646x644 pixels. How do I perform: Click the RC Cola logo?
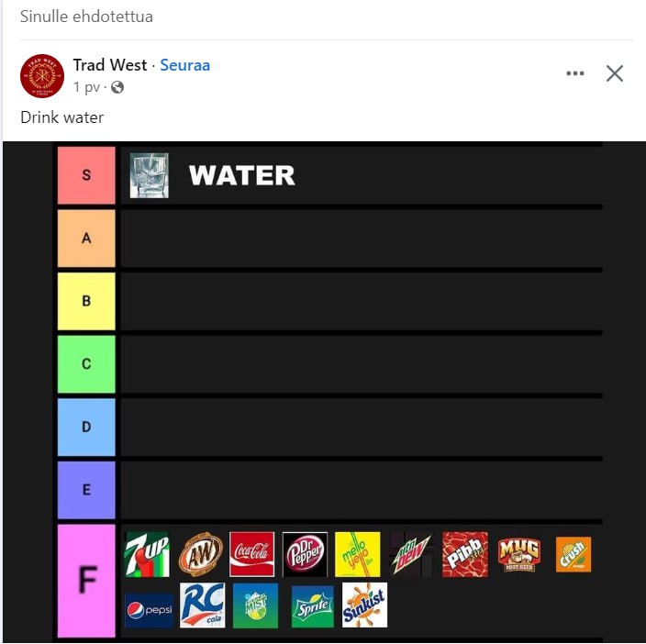202,605
